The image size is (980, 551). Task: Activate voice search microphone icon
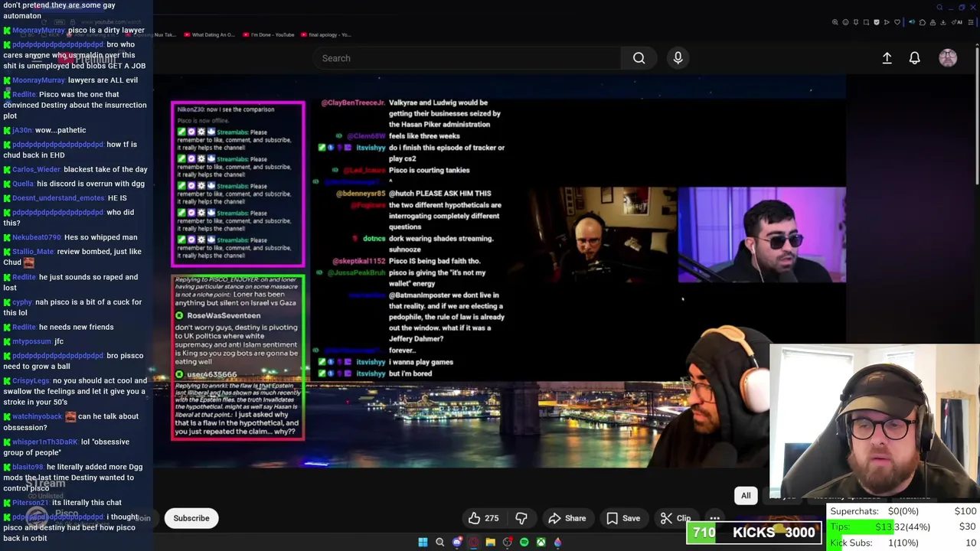point(678,58)
